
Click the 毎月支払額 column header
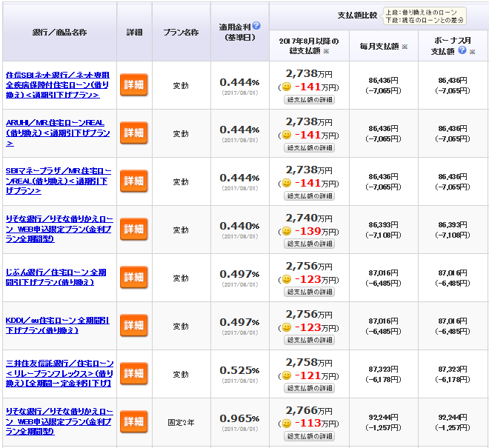tap(379, 47)
